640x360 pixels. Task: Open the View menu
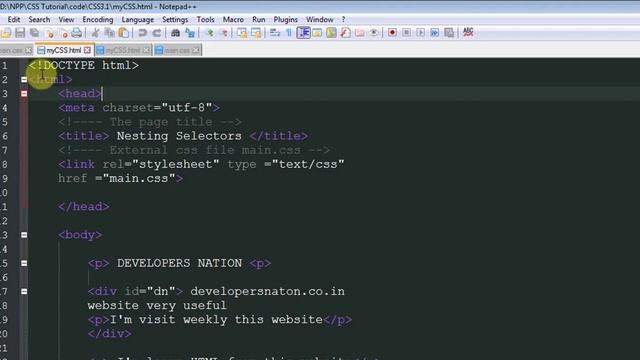(66, 20)
